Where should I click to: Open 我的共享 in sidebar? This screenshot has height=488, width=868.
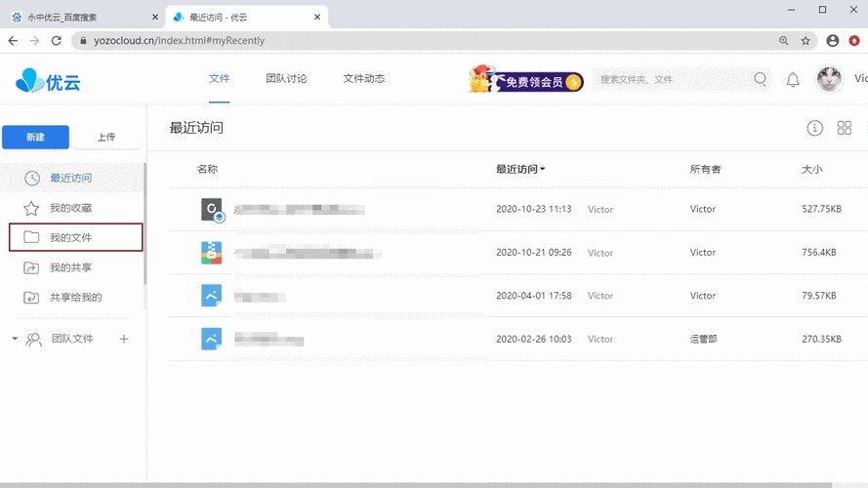point(71,267)
